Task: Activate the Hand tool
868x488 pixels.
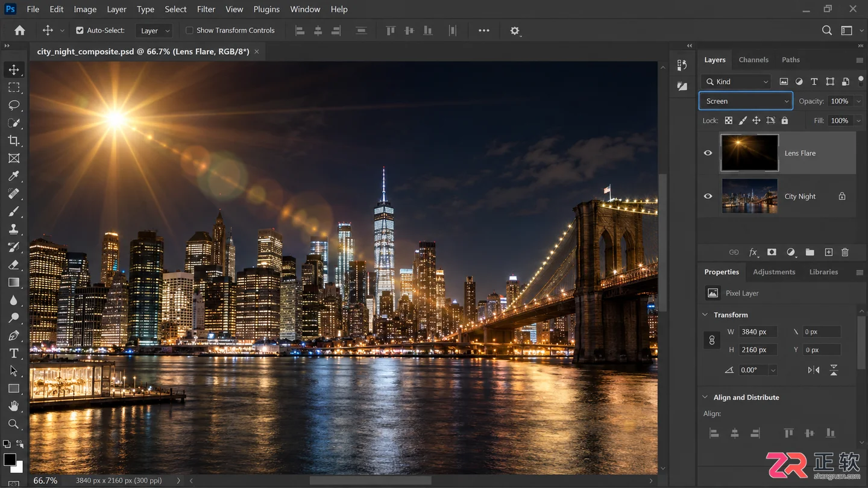Action: 14,406
